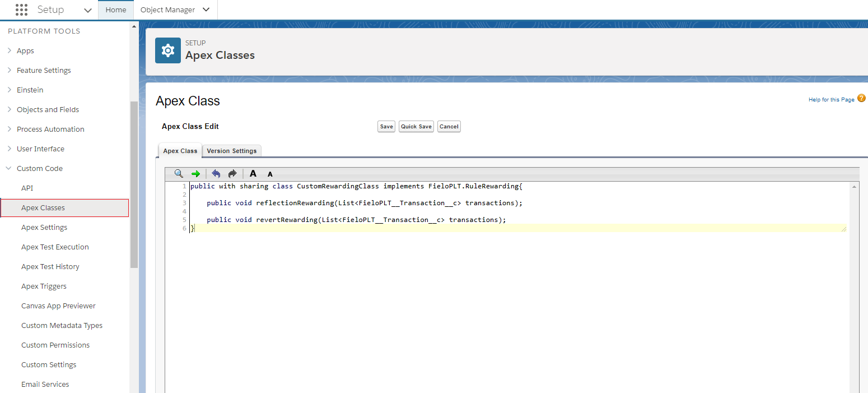Viewport: 868px width, 393px height.
Task: Undo the last edit in code editor
Action: [216, 174]
